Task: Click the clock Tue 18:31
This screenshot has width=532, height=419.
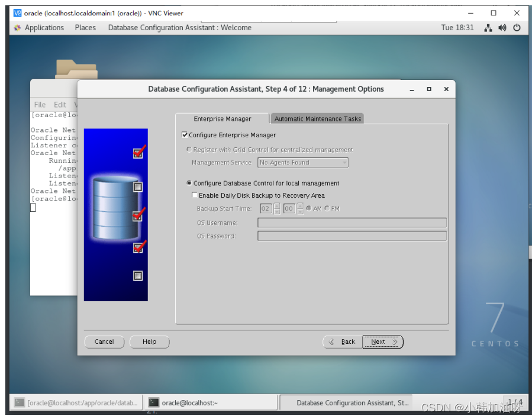Action: coord(457,28)
